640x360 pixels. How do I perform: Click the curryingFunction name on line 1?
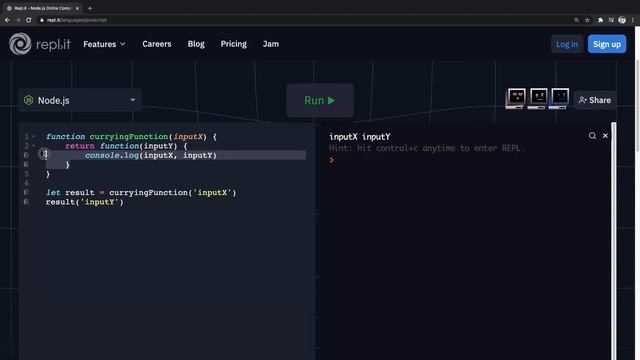pyautogui.click(x=129, y=136)
